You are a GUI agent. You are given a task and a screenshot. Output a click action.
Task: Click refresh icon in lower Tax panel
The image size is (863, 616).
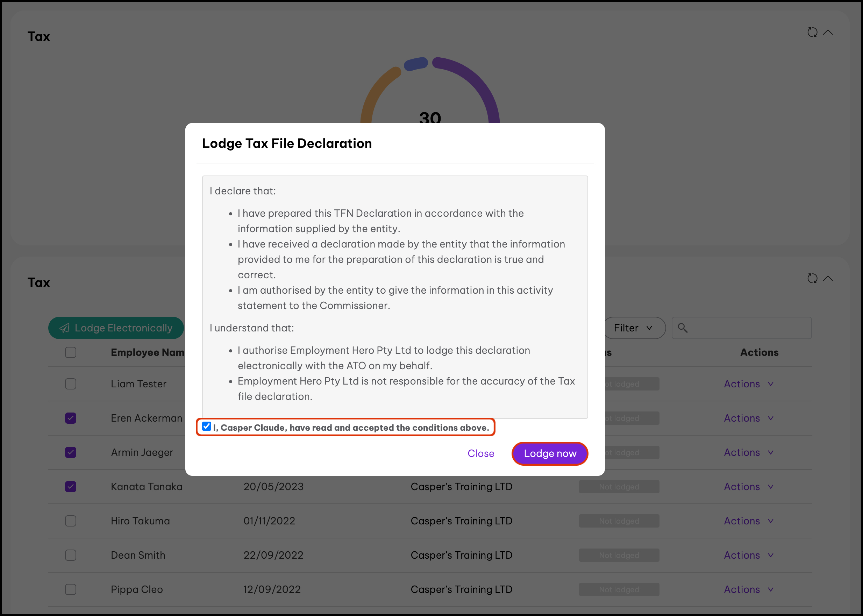(812, 278)
